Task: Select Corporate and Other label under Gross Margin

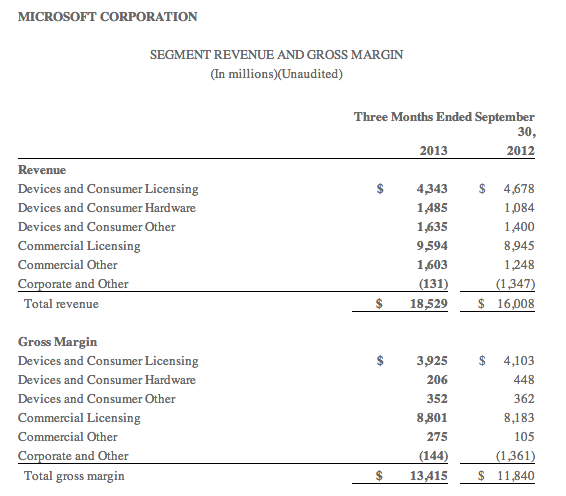Action: click(x=73, y=456)
